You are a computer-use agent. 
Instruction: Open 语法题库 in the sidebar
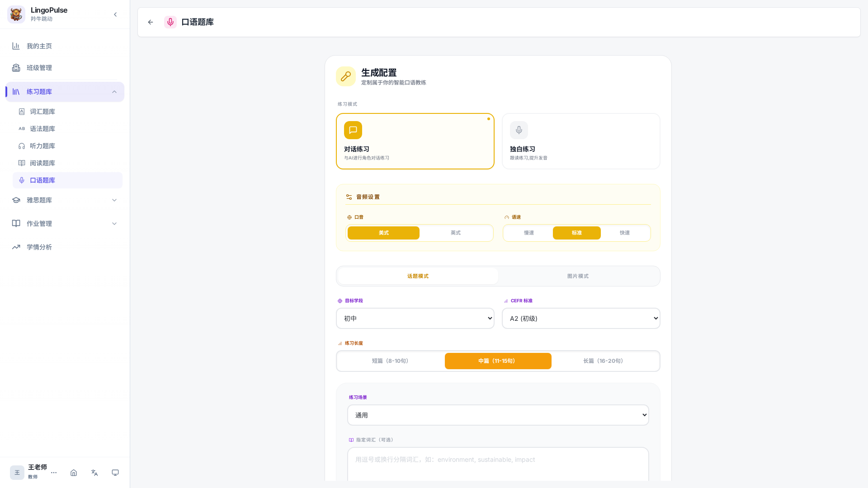tap(67, 129)
